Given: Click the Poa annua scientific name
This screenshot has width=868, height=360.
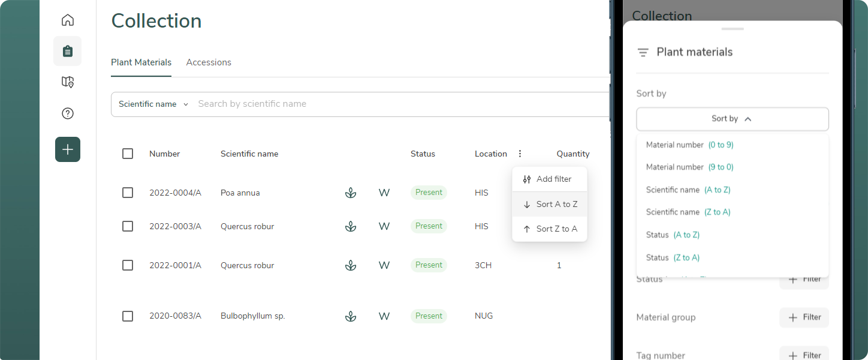Looking at the screenshot, I should tap(240, 193).
